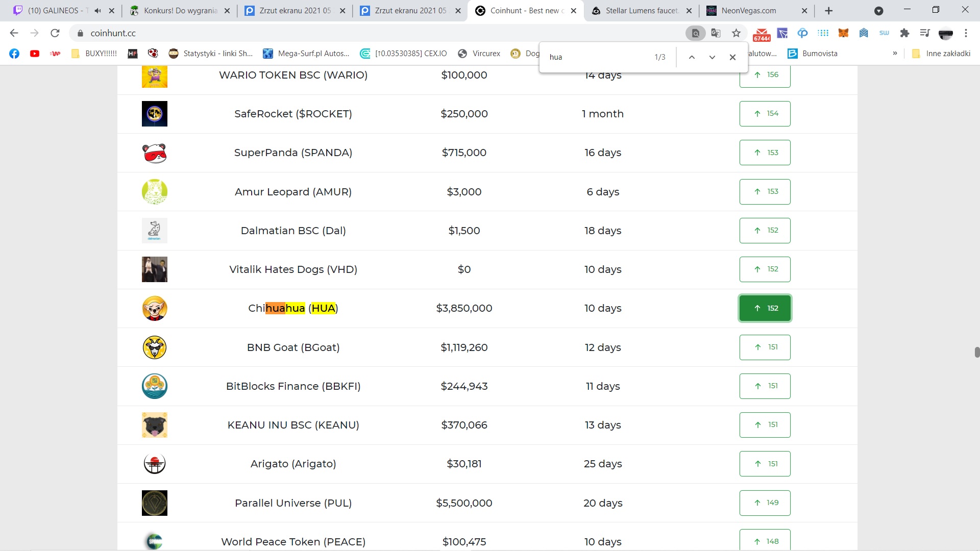
Task: Click the KEANU INU coin logo
Action: (155, 425)
